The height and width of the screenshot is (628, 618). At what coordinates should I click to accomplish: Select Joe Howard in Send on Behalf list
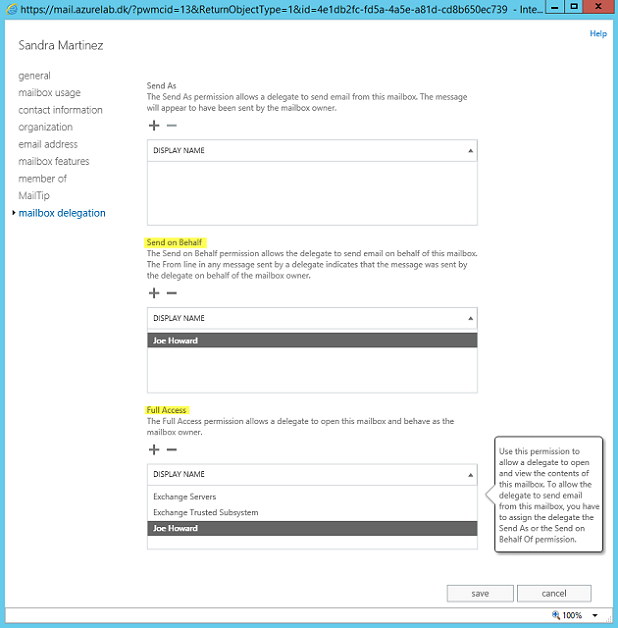[x=312, y=340]
